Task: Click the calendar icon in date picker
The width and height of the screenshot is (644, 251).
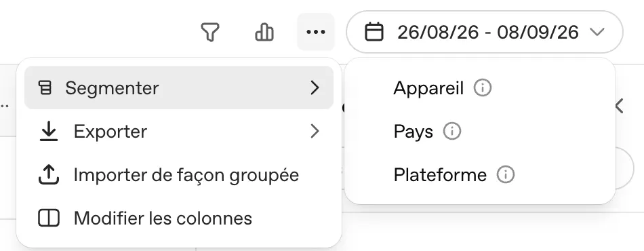Action: pyautogui.click(x=374, y=32)
